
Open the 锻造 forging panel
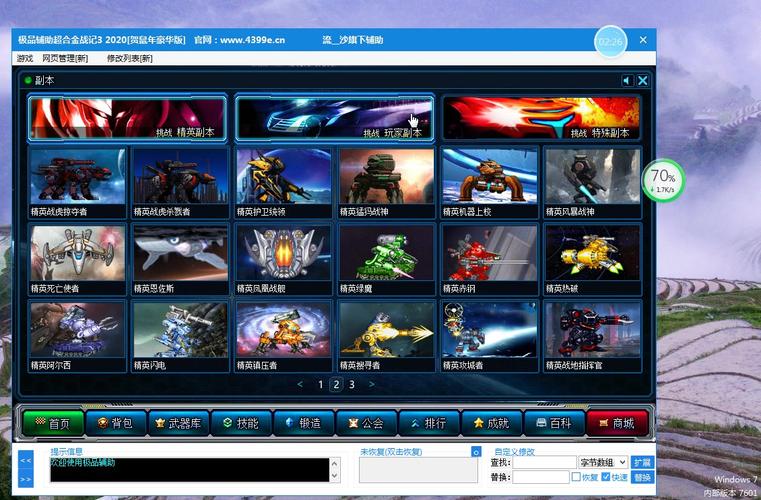coord(303,423)
